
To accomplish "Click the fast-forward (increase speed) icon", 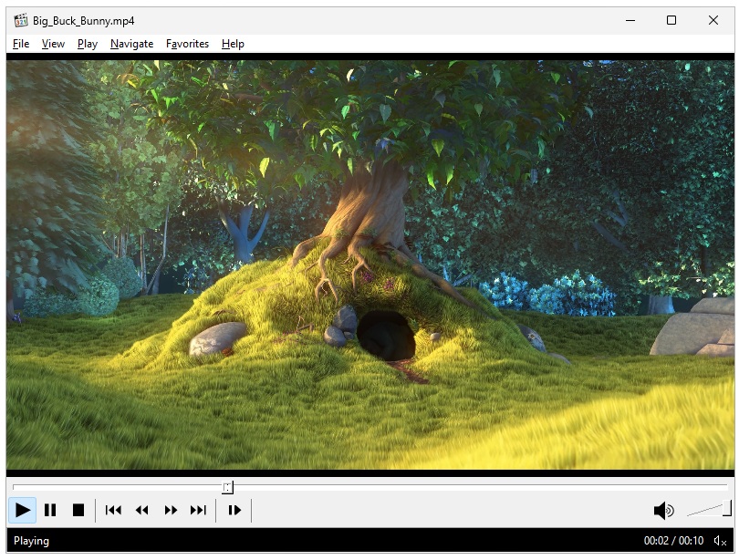I will click(x=171, y=511).
